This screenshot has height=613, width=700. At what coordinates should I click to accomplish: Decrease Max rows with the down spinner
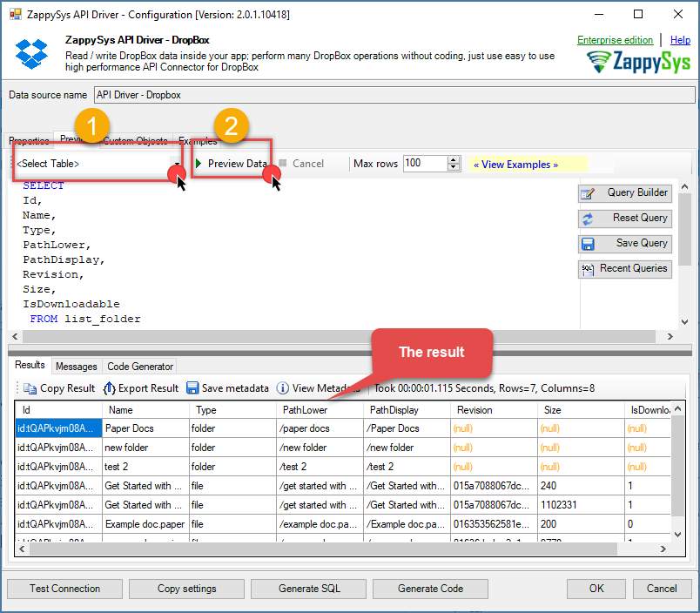[x=454, y=167]
